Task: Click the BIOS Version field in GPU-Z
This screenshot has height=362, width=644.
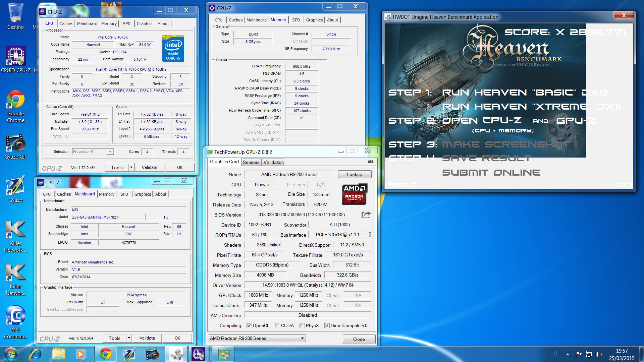Action: click(302, 215)
